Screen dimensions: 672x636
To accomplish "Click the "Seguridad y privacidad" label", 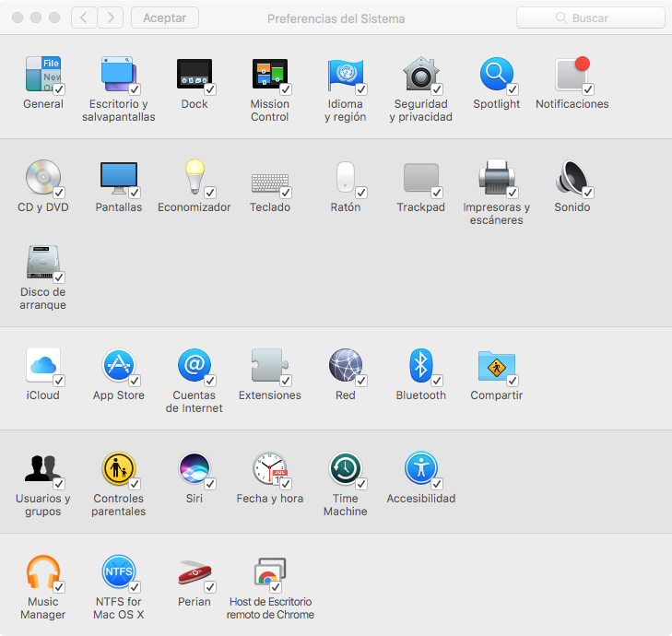I will [421, 110].
